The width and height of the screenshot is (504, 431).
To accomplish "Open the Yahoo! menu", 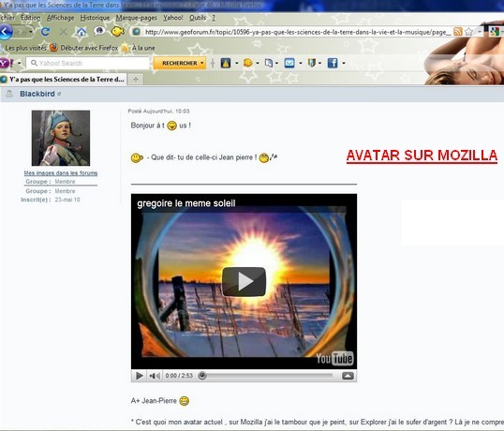I will click(173, 18).
